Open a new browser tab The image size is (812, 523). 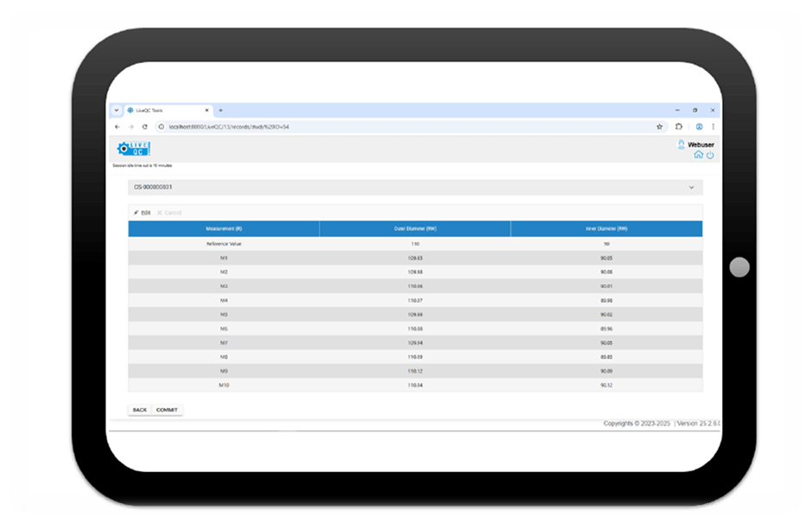[x=220, y=111]
